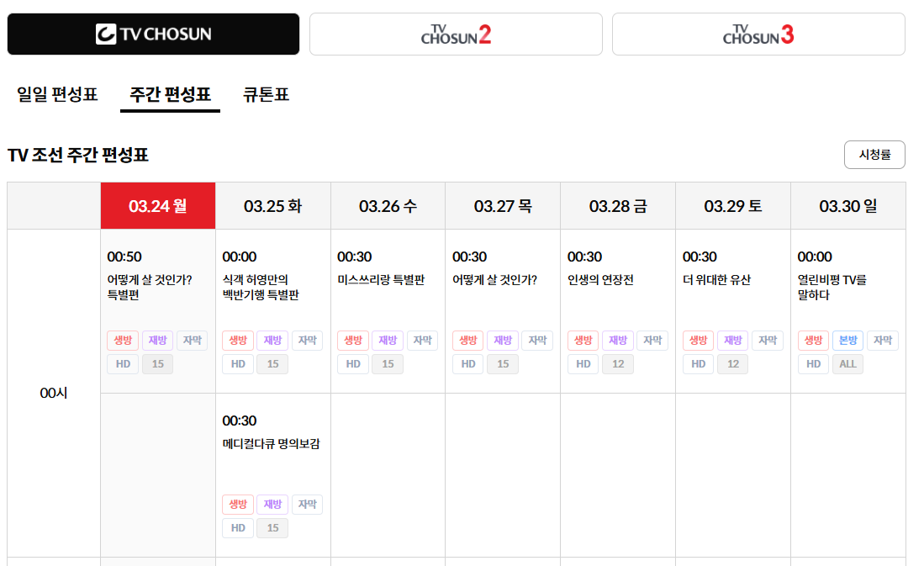Toggle the 자막 indicator under 식객 허영만의 백반기행
The width and height of the screenshot is (924, 566).
point(308,341)
